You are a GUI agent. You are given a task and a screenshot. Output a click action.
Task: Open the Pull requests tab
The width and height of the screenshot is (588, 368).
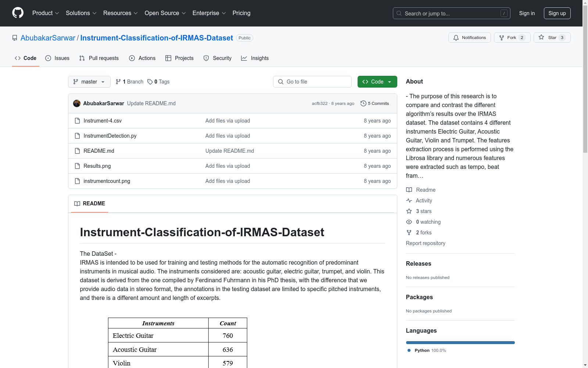(99, 58)
